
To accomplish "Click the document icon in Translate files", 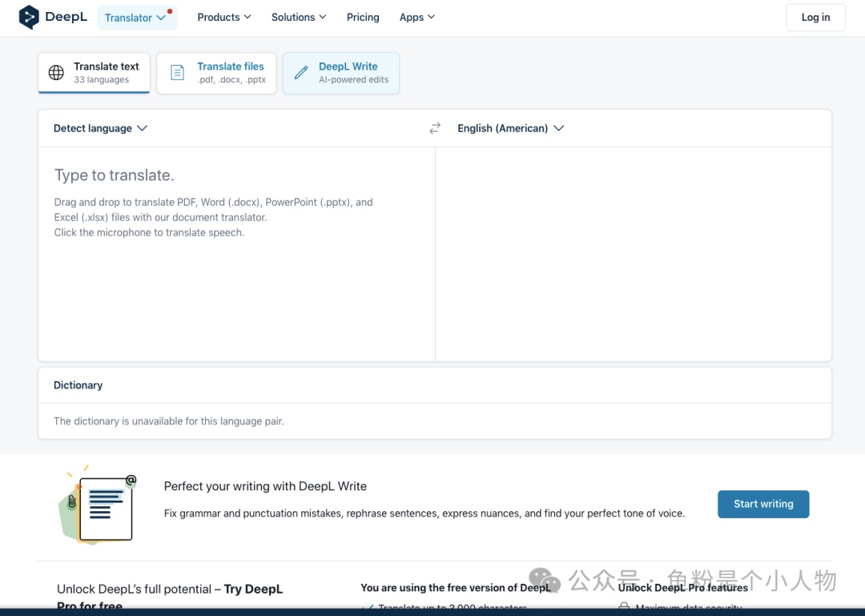I will tap(177, 72).
